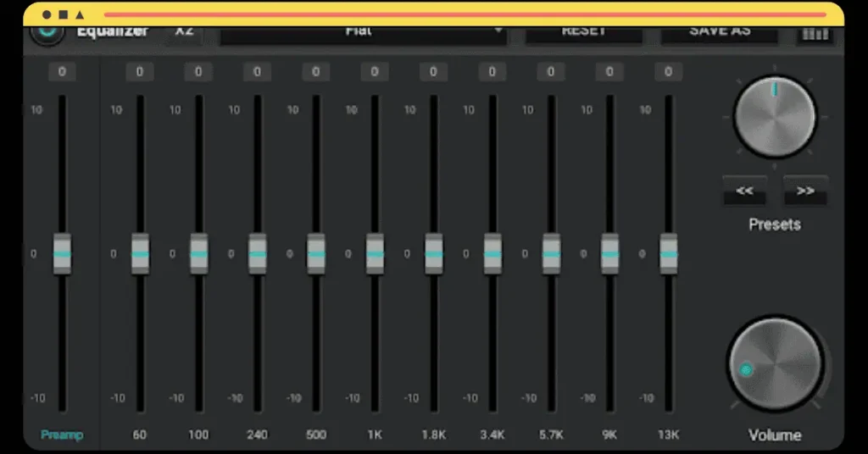
Task: Click the 100 Hz band slider handle
Action: pyautogui.click(x=198, y=254)
